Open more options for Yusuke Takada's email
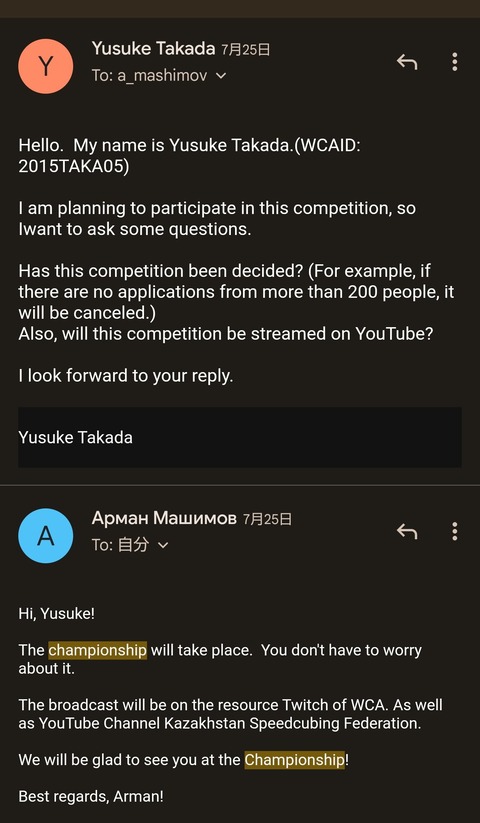Screen dimensions: 480x823 (454, 62)
